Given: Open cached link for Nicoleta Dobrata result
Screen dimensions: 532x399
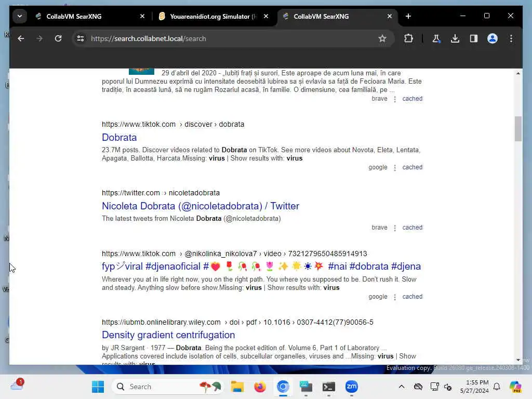Looking at the screenshot, I should 412,228.
